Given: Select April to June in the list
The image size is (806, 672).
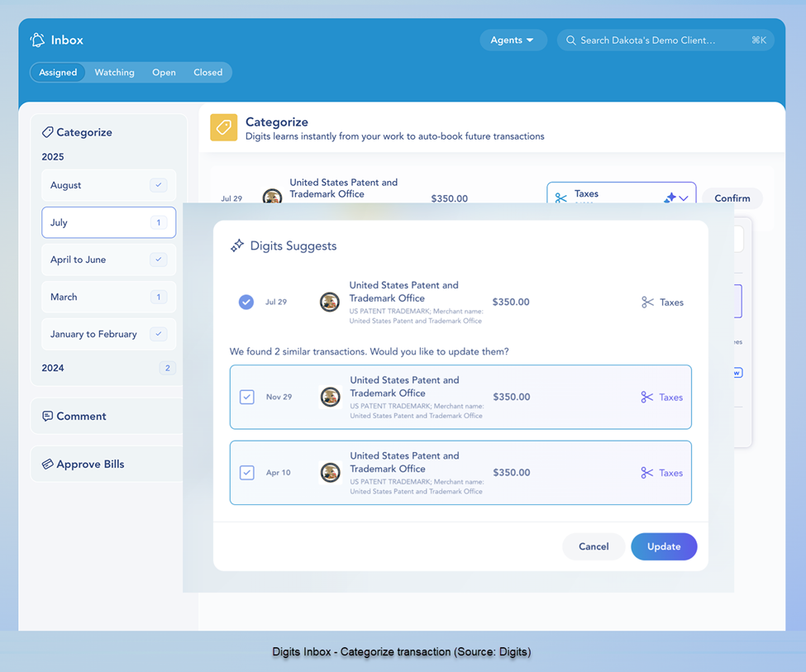Looking at the screenshot, I should [108, 260].
